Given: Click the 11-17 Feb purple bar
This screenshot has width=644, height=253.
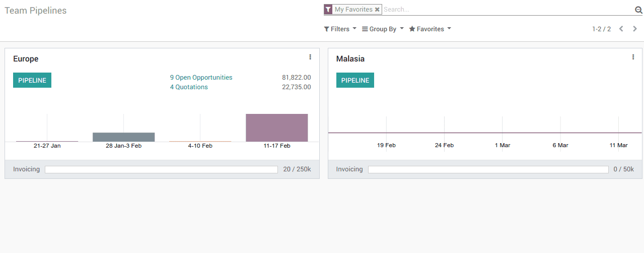Looking at the screenshot, I should (x=277, y=128).
